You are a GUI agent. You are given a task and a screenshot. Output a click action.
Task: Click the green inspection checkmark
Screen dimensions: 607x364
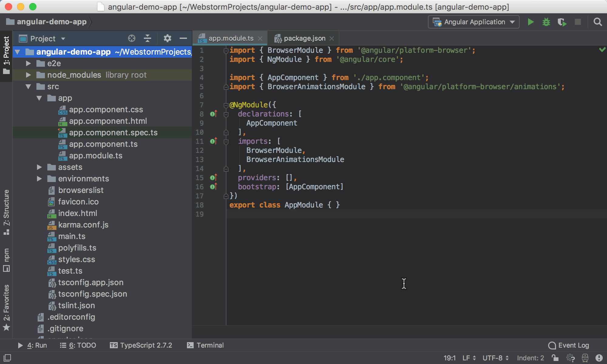pos(602,49)
